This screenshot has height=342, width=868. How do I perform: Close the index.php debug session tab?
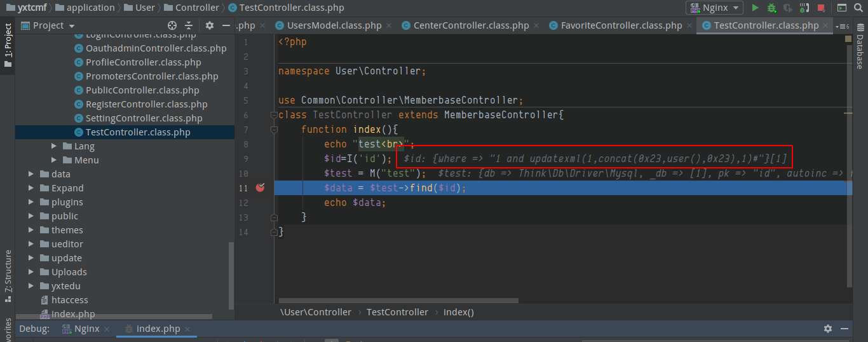pos(188,329)
